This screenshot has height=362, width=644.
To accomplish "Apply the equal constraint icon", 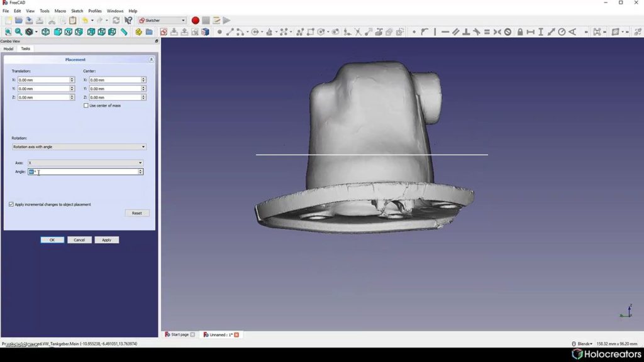I will (487, 32).
